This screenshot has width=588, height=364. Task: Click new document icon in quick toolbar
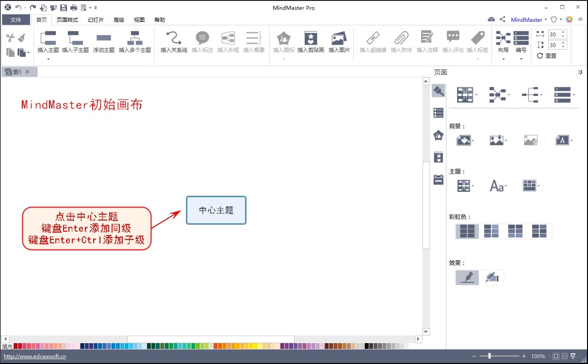click(x=43, y=7)
